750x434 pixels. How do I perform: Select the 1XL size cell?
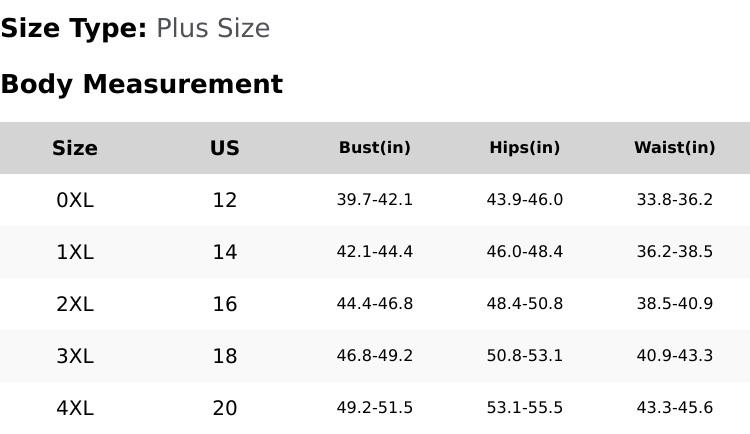click(x=75, y=252)
